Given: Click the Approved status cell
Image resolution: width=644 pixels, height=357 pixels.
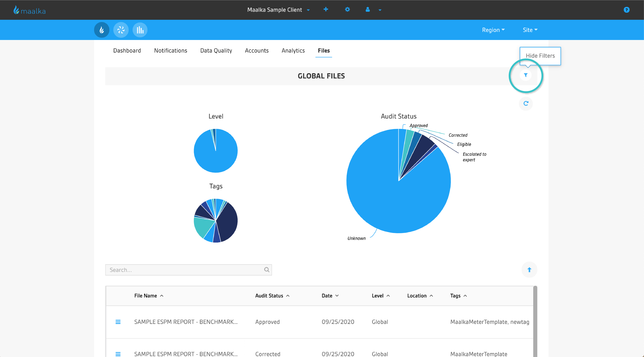Looking at the screenshot, I should pyautogui.click(x=267, y=322).
